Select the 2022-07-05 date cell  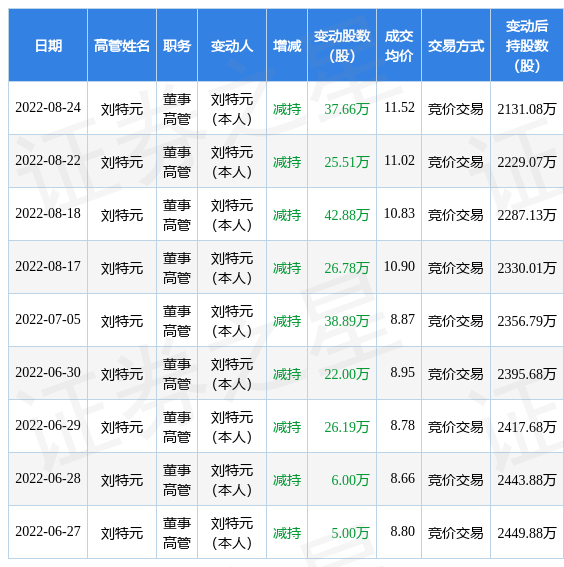[48, 319]
